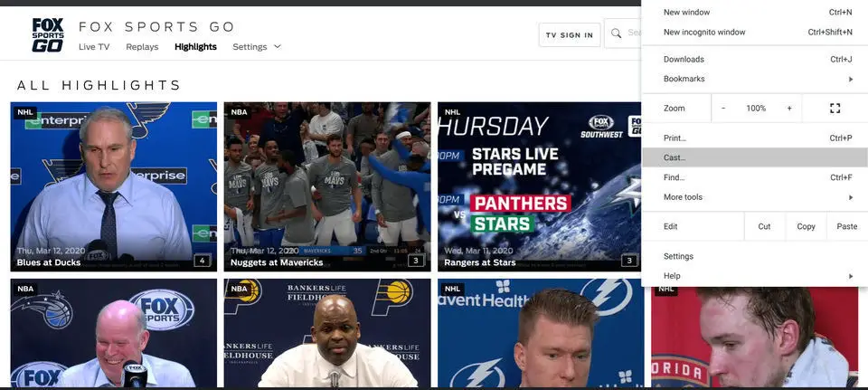
Task: Click Copy in the Edit row
Action: point(806,226)
